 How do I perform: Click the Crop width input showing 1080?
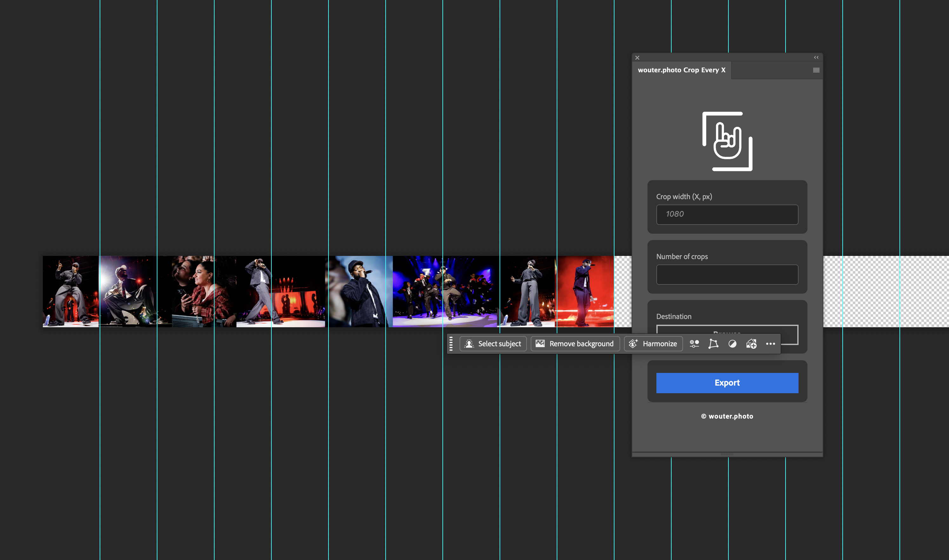click(727, 214)
